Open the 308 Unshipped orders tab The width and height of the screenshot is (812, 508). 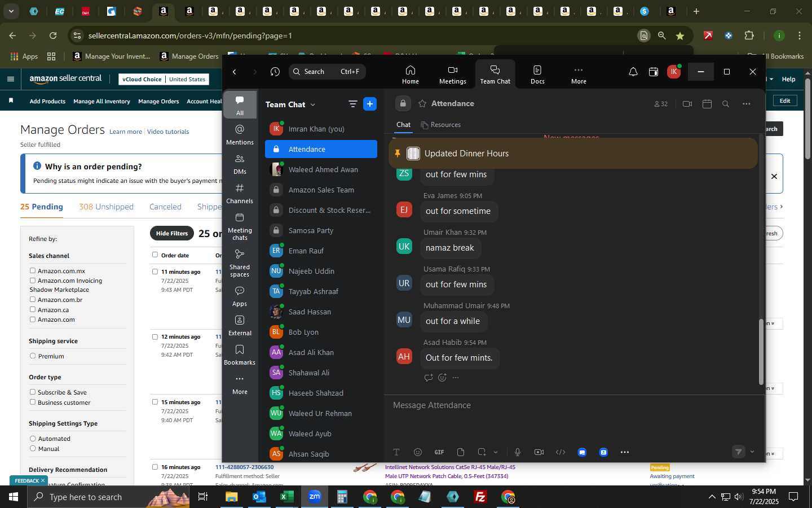106,207
